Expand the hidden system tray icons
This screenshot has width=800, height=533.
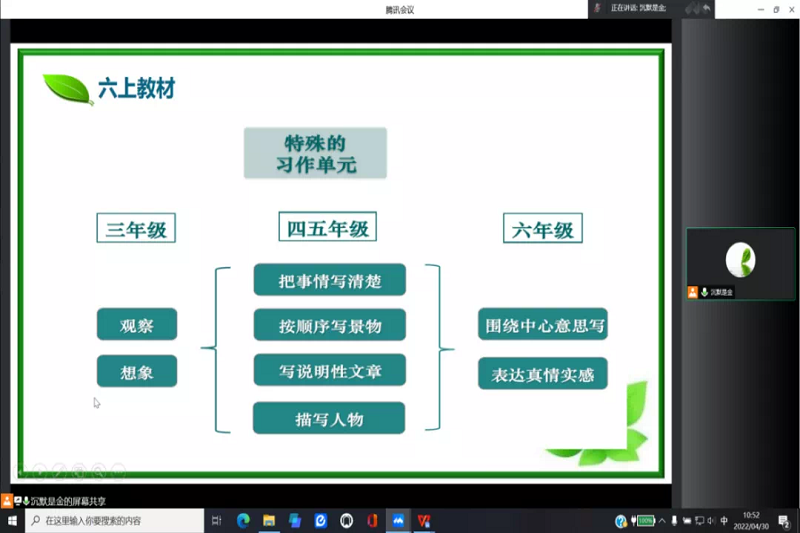coord(661,521)
